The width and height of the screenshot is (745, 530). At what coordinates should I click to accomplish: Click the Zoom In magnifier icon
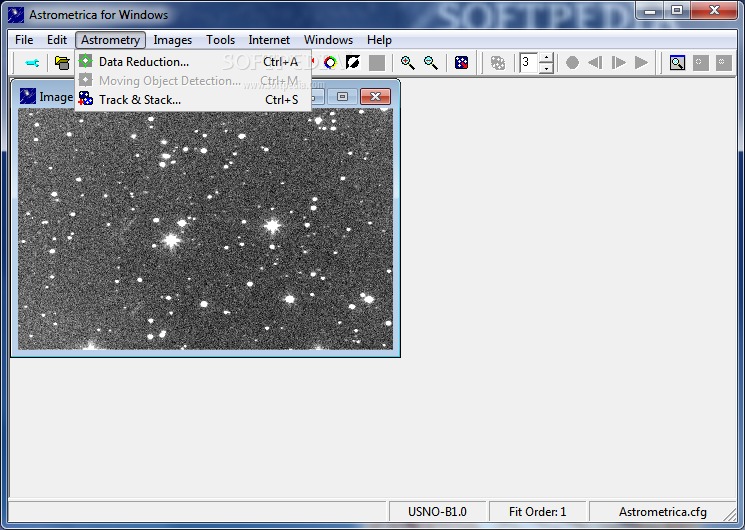coord(408,63)
